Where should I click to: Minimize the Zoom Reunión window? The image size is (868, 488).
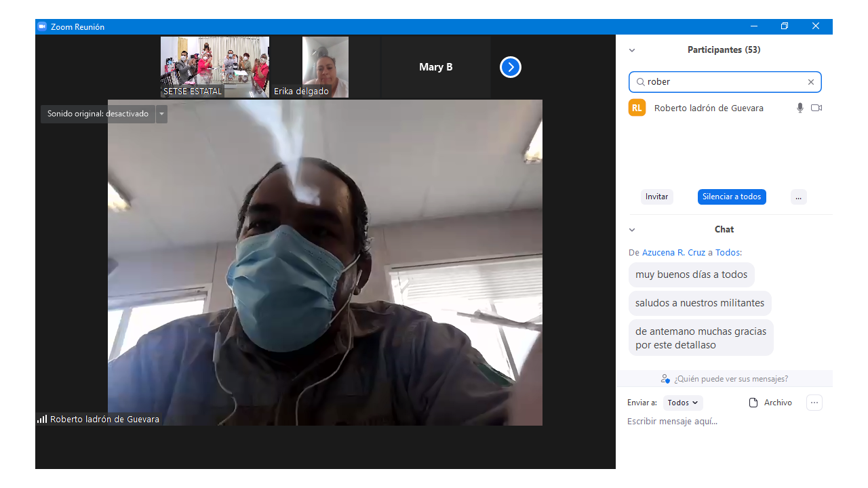coord(754,26)
